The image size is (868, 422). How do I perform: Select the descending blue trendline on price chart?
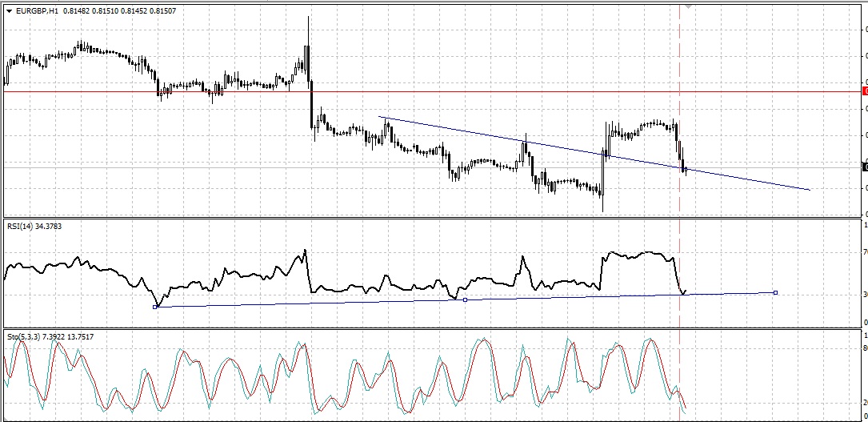[594, 154]
